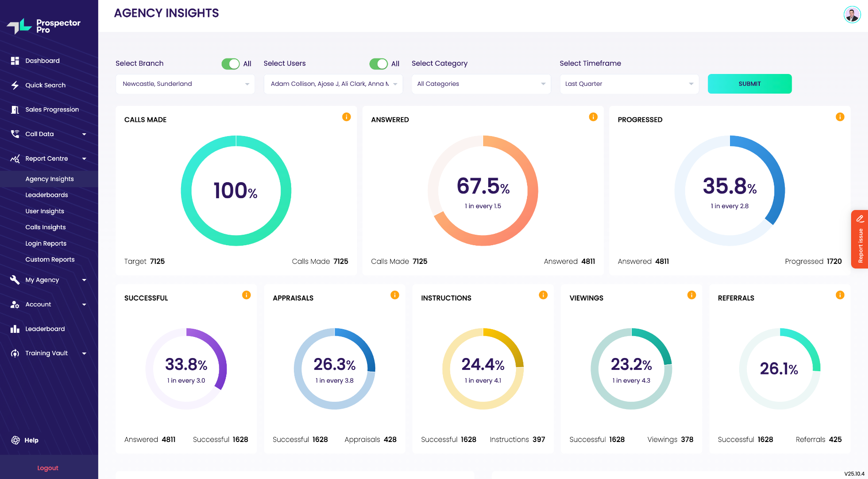Toggle the Select Branch All switch
This screenshot has height=479, width=868.
(231, 64)
